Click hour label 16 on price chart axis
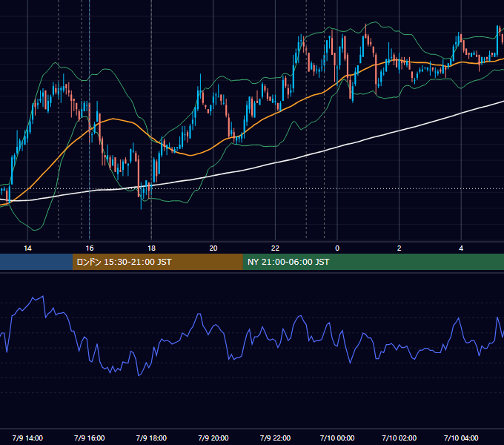This screenshot has width=504, height=445. pos(90,248)
